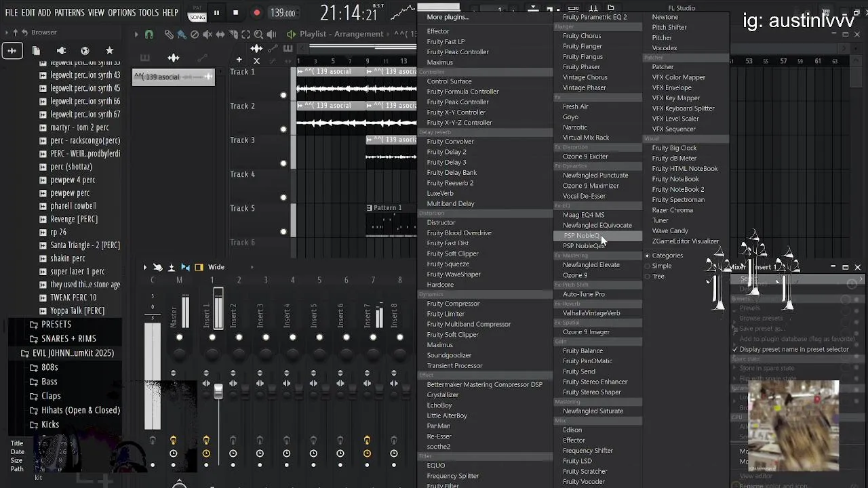
Task: Collapse the EVIL JOHNN..umKit 2025 folder
Action: tap(67, 353)
